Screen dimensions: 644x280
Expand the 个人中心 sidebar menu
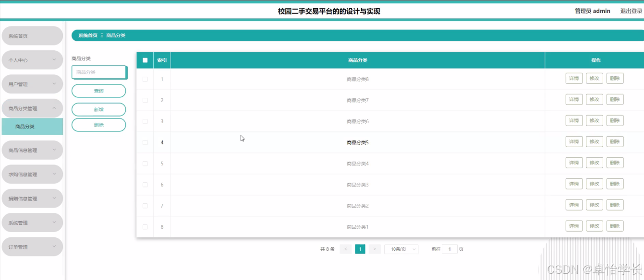click(33, 60)
